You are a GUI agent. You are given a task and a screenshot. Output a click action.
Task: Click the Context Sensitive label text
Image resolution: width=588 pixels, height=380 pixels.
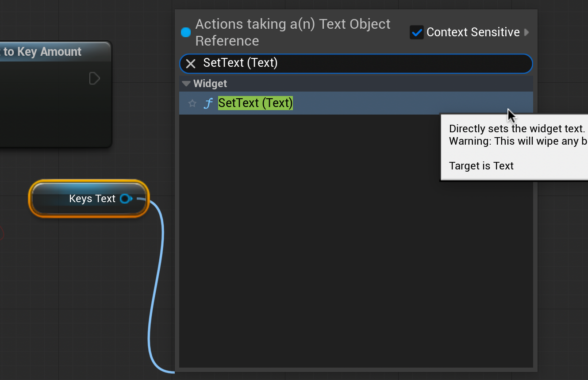473,32
